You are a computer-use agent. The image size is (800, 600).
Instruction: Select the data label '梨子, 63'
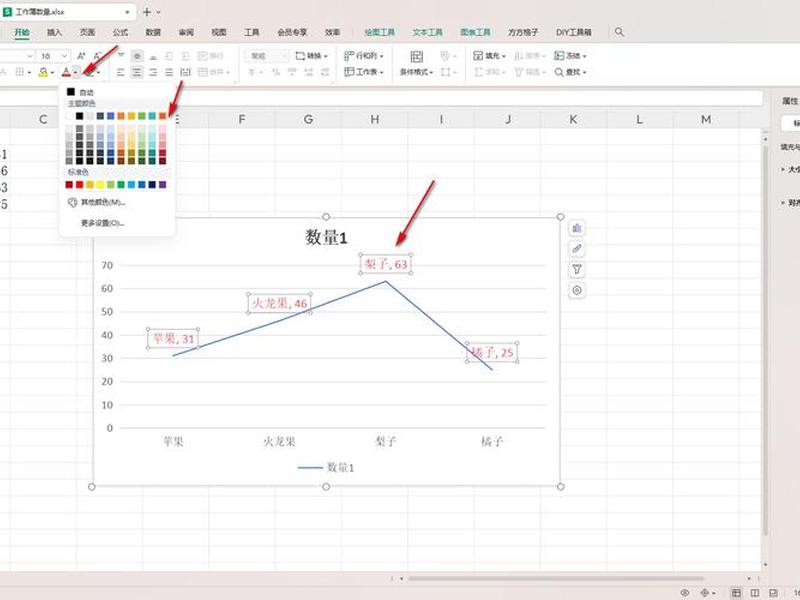pos(386,264)
